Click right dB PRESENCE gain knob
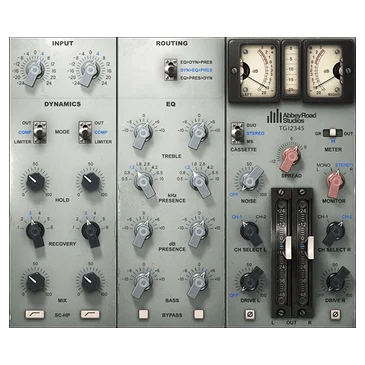This screenshot has width=365, height=365. pyautogui.click(x=198, y=232)
